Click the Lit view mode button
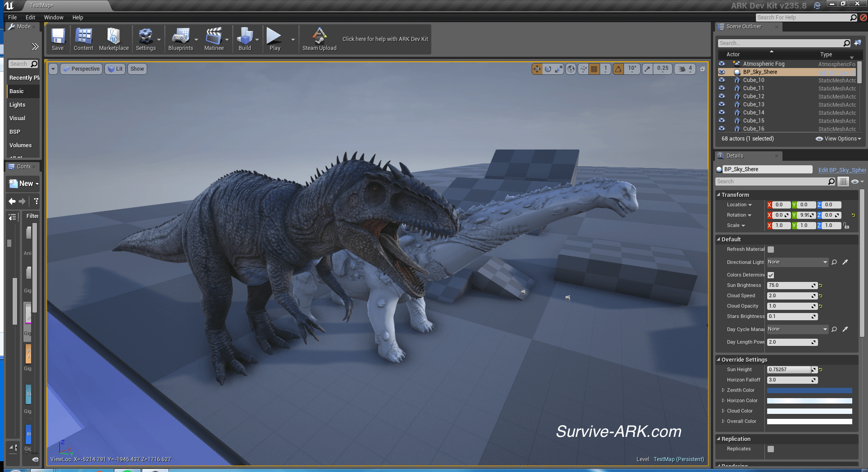The image size is (868, 472). pos(115,69)
